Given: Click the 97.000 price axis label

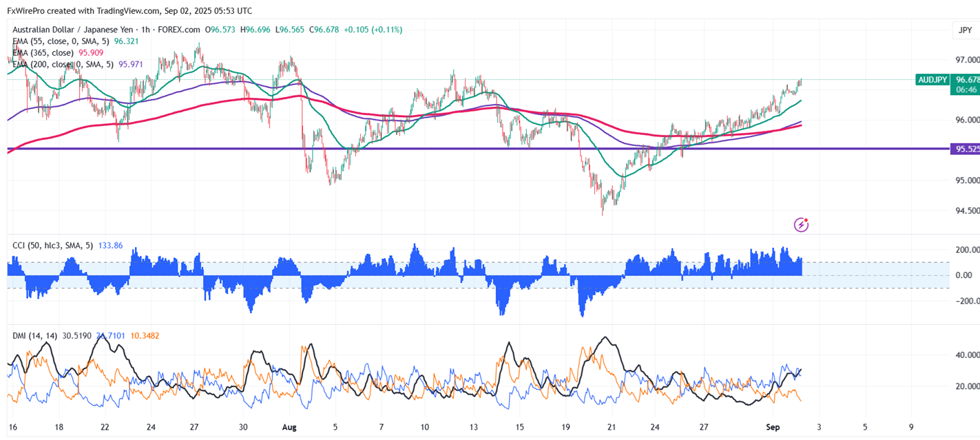Looking at the screenshot, I should 967,60.
